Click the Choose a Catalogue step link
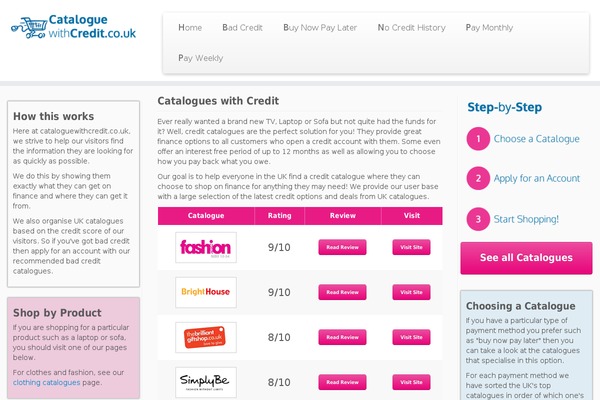This screenshot has width=600, height=400. point(536,139)
